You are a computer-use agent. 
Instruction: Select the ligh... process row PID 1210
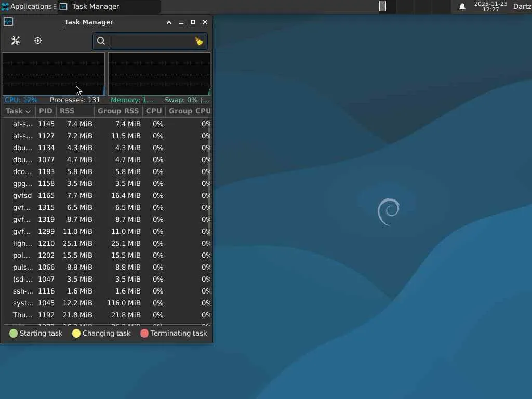pyautogui.click(x=107, y=243)
